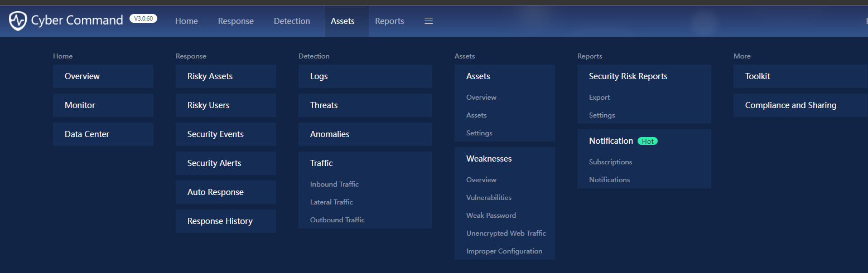Go to Data Center under Home

tap(87, 134)
